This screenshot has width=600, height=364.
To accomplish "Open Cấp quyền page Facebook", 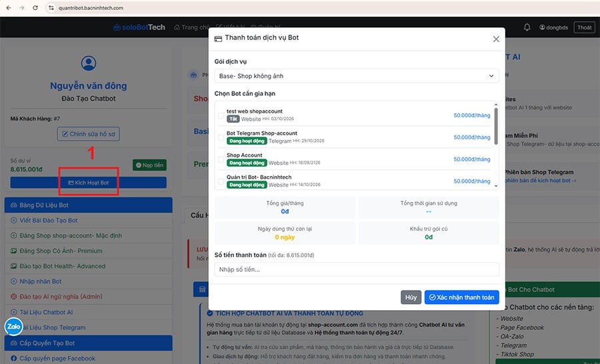I will coord(89,358).
